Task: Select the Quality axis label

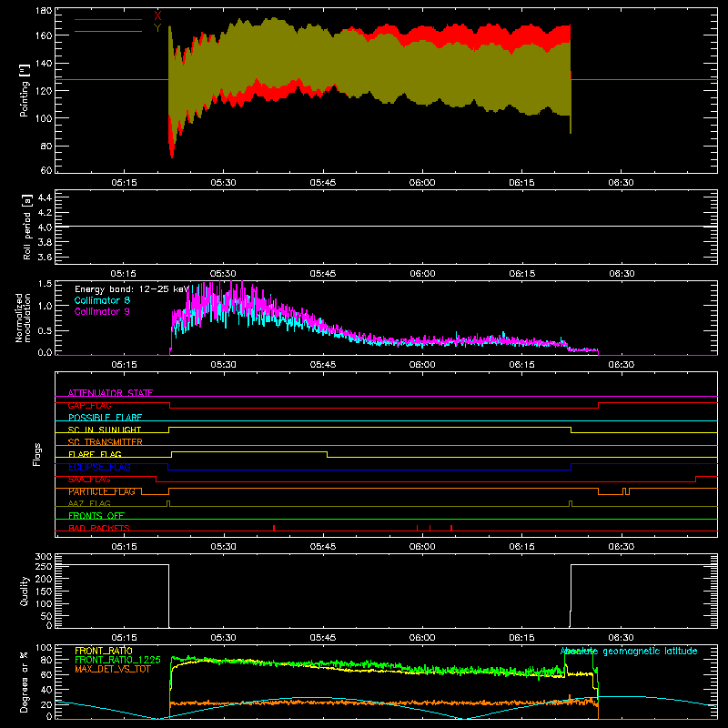Action: [25, 591]
